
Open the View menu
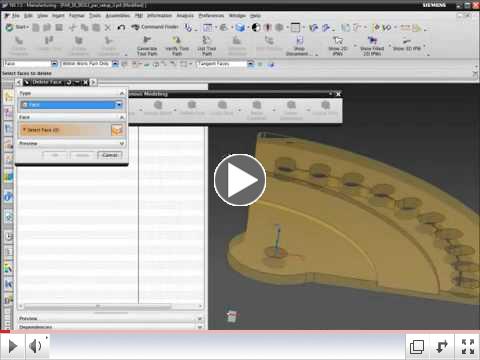click(42, 16)
